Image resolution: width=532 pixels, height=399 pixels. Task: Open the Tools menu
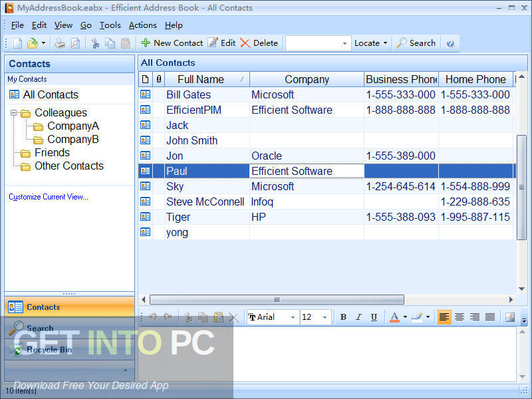pyautogui.click(x=110, y=25)
